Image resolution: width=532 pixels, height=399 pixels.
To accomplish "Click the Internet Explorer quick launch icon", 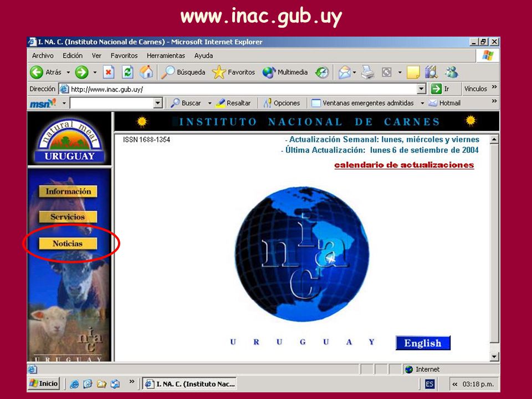I will click(x=74, y=384).
